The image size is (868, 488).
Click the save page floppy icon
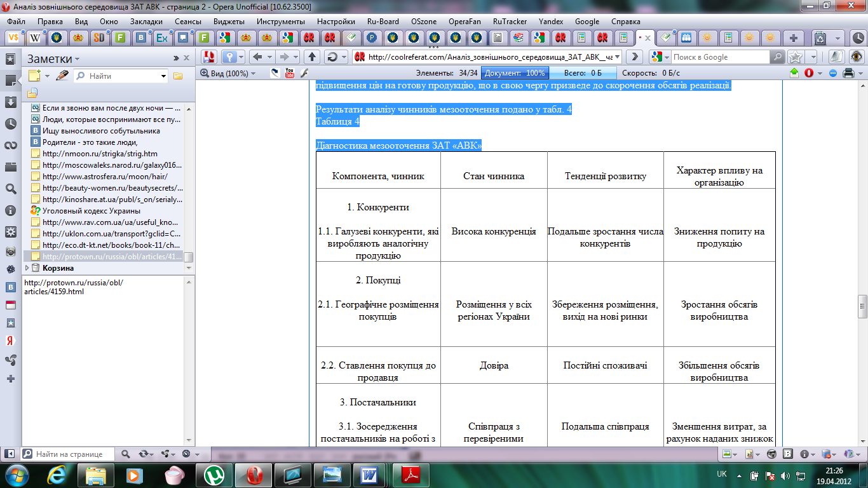coord(209,57)
